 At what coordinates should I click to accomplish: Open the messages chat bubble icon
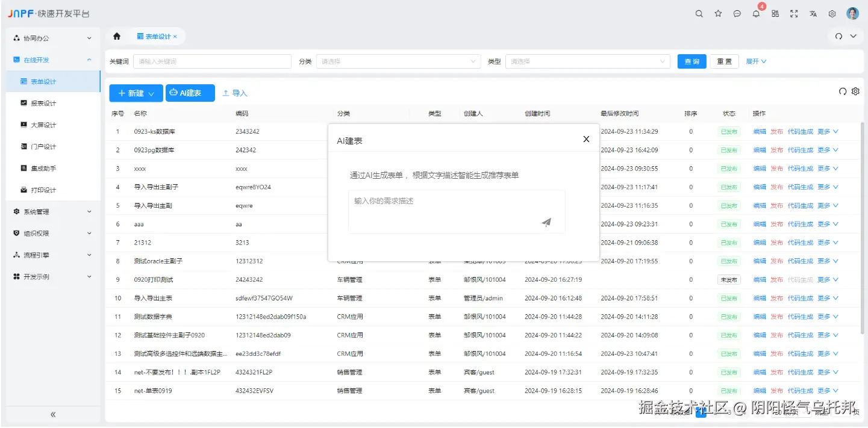pos(737,13)
